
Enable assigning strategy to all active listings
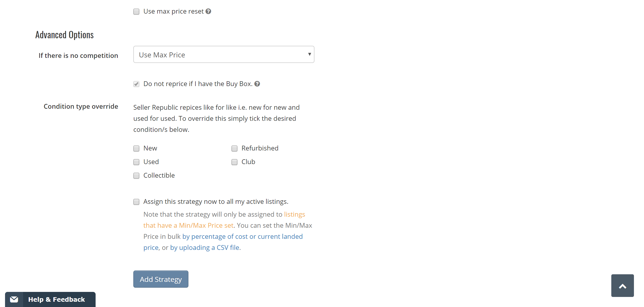(x=136, y=202)
